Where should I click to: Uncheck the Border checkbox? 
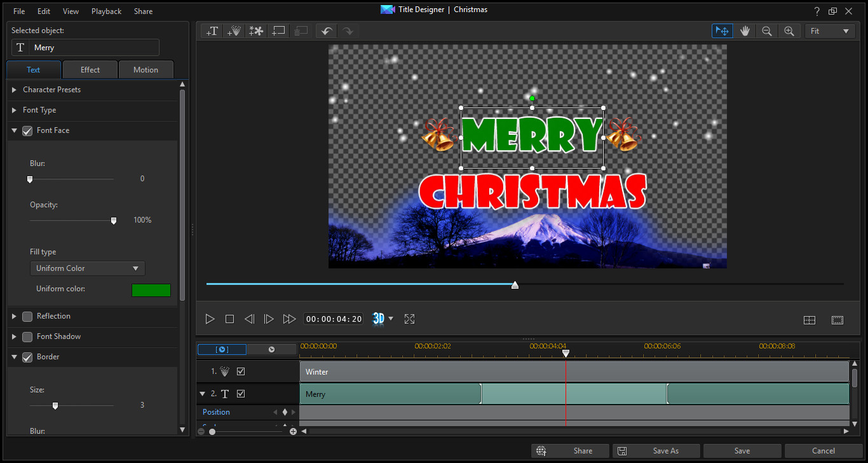coord(27,357)
